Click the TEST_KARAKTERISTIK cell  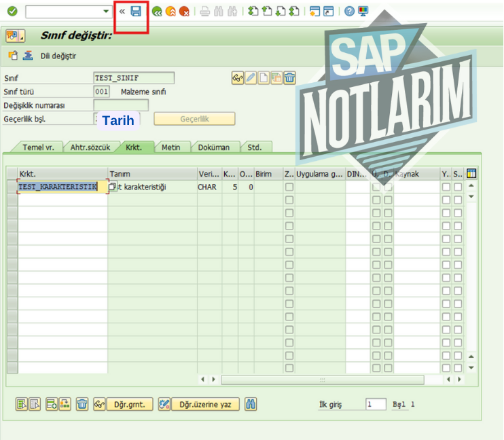click(x=62, y=187)
